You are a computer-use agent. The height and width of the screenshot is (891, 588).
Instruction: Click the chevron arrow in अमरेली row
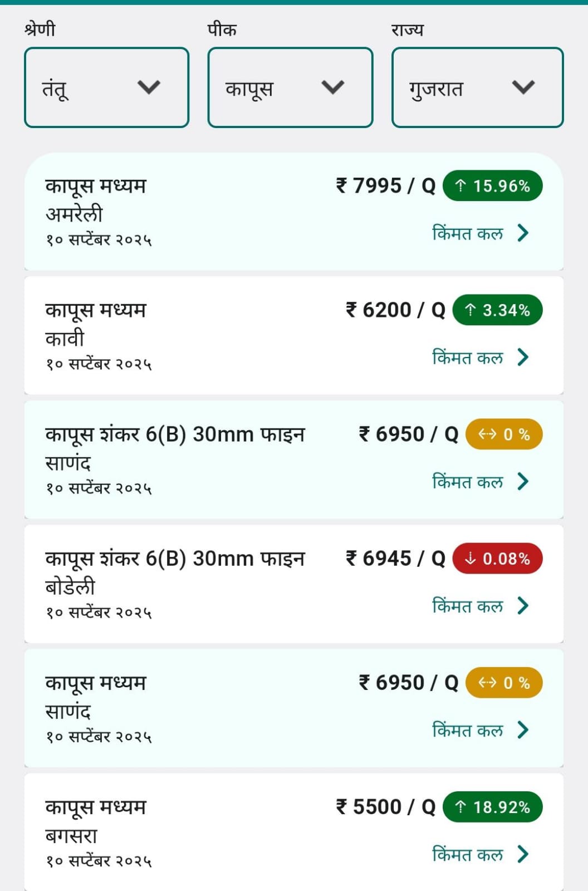coord(522,233)
